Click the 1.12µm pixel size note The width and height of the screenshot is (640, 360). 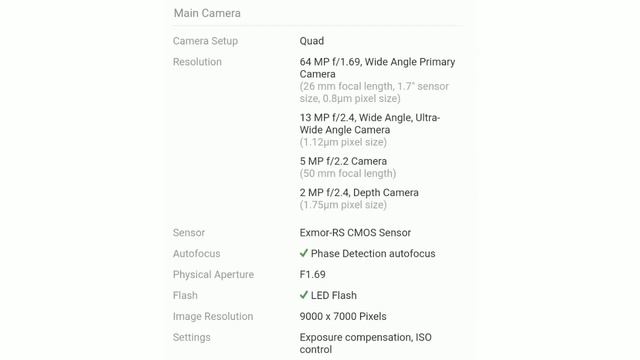(x=343, y=142)
